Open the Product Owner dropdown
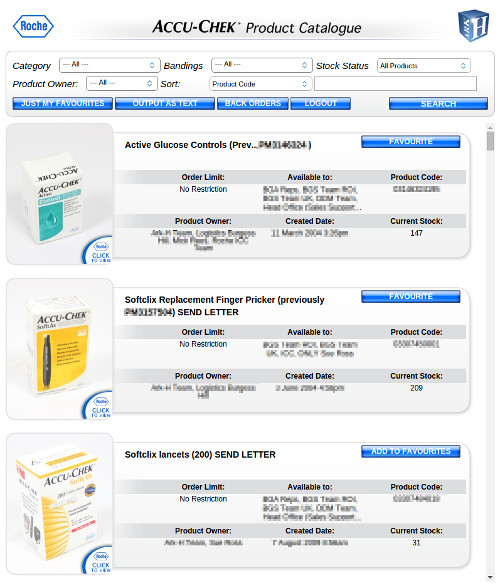 tap(122, 83)
